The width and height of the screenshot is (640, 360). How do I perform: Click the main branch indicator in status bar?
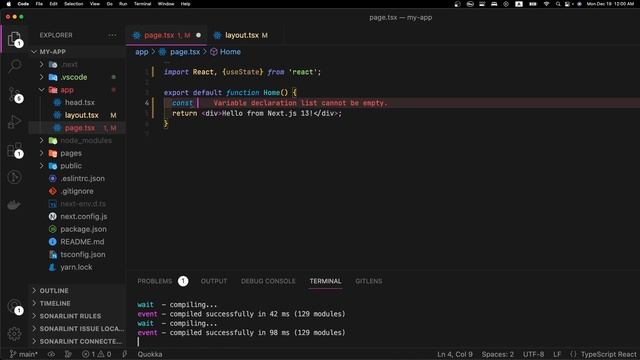(24, 354)
